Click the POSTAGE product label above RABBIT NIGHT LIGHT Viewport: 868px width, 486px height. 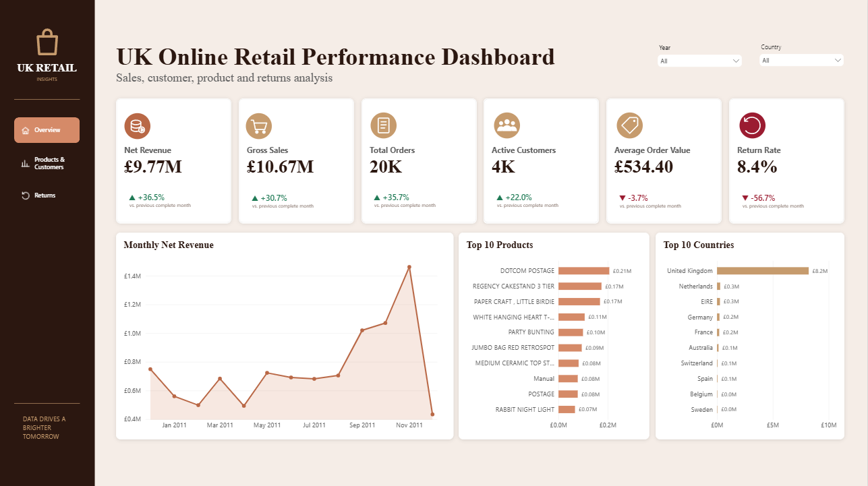[x=541, y=394]
